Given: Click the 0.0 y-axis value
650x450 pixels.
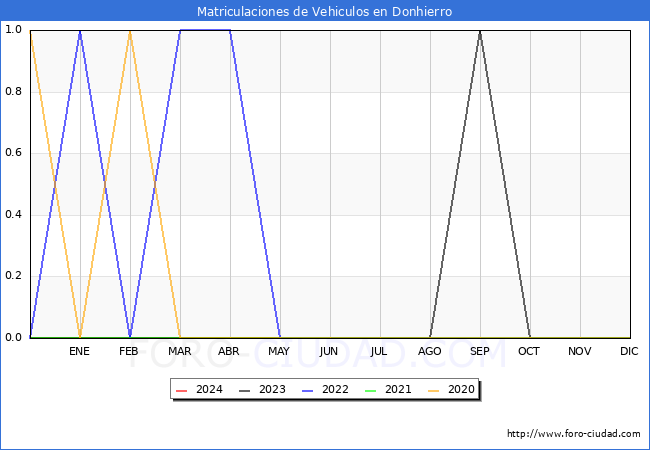Looking at the screenshot, I should click(13, 337).
